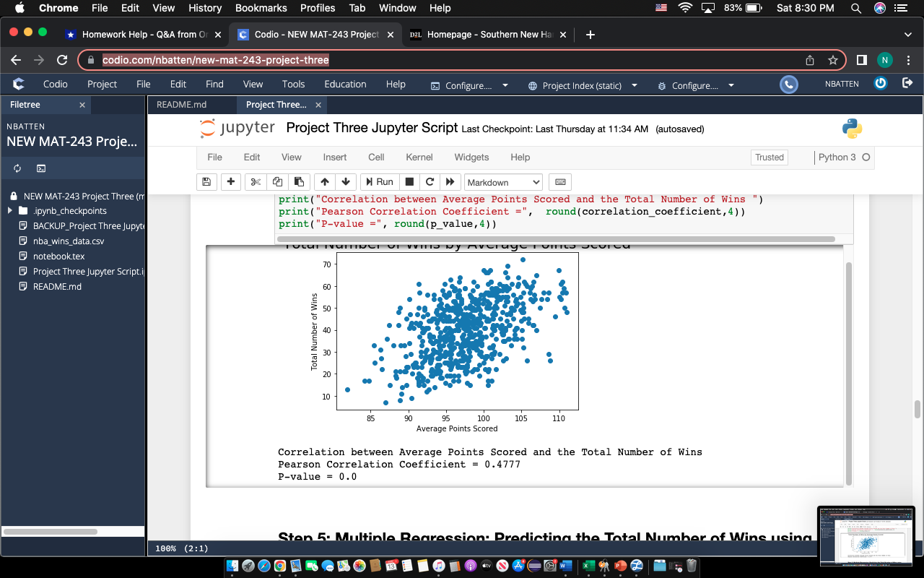The image size is (924, 578).
Task: Cut the selected notebook cell
Action: (254, 181)
